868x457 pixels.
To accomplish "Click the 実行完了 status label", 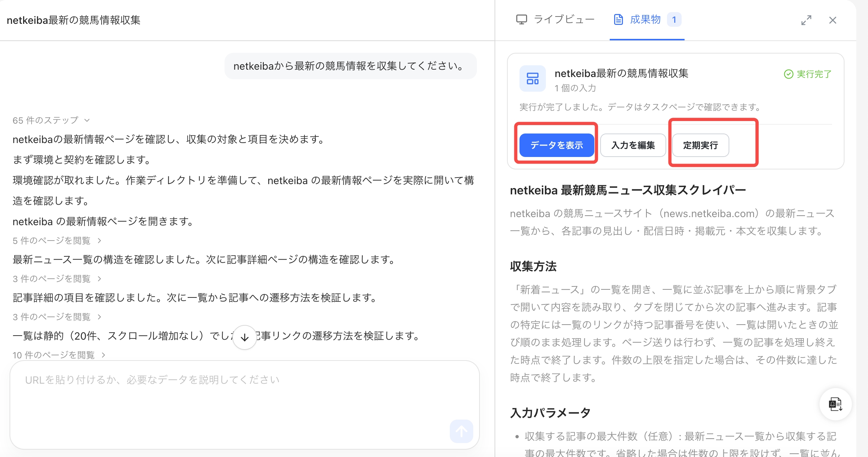I will [x=814, y=74].
